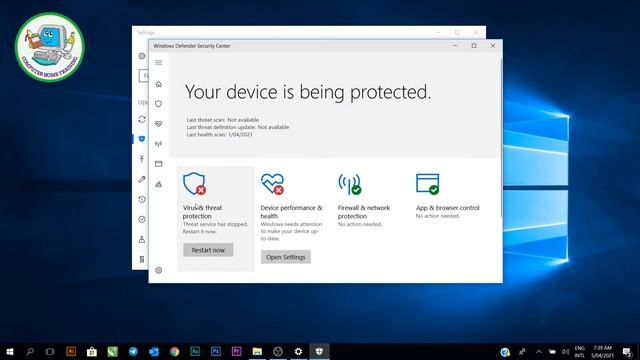Go to Home in Defender sidebar

pos(159,84)
